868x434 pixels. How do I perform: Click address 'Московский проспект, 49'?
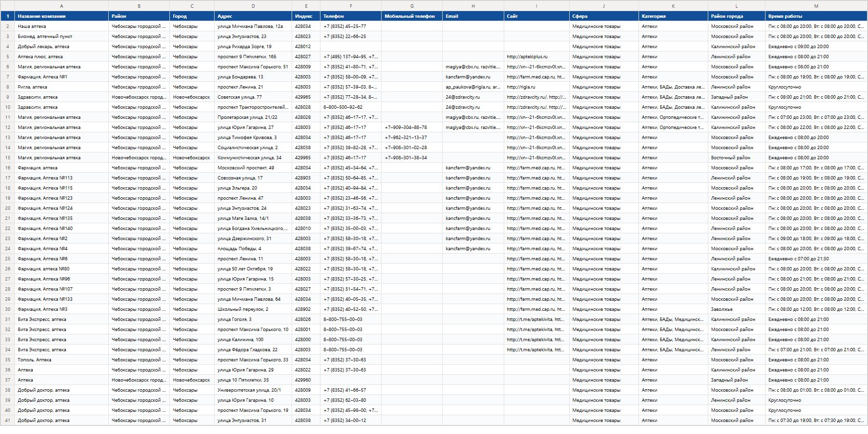point(253,167)
